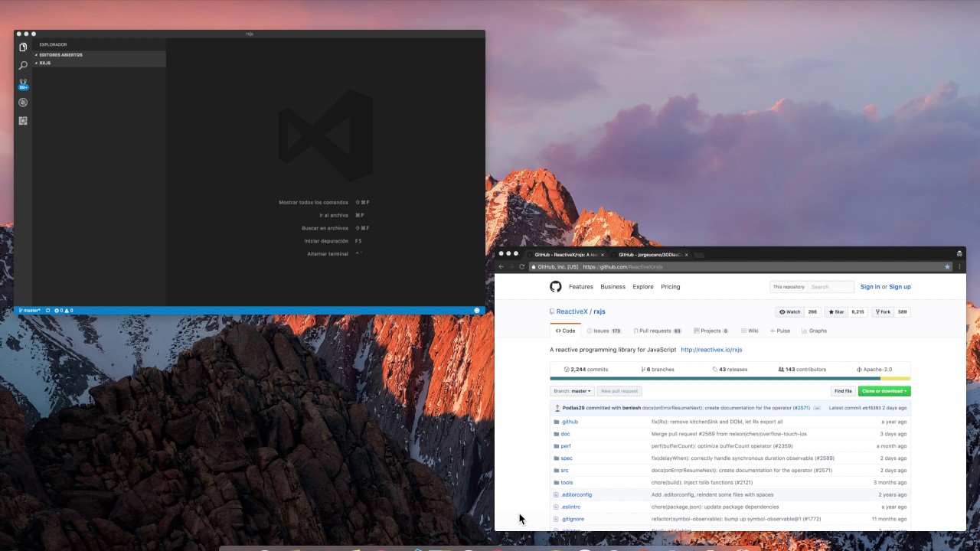Image resolution: width=980 pixels, height=551 pixels.
Task: Open the .github folder
Action: tap(570, 422)
